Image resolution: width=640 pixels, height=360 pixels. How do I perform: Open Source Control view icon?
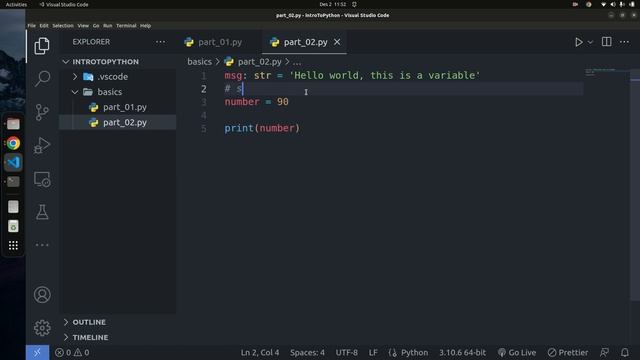click(42, 112)
